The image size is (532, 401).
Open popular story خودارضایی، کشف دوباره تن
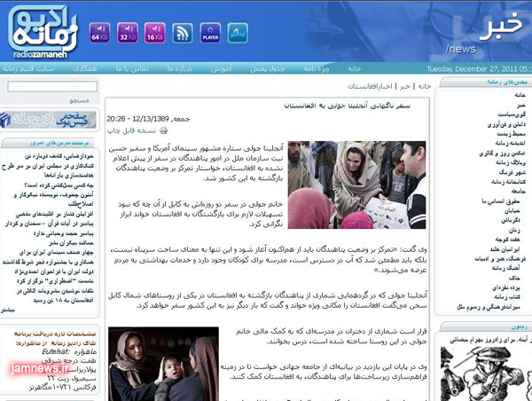point(59,156)
